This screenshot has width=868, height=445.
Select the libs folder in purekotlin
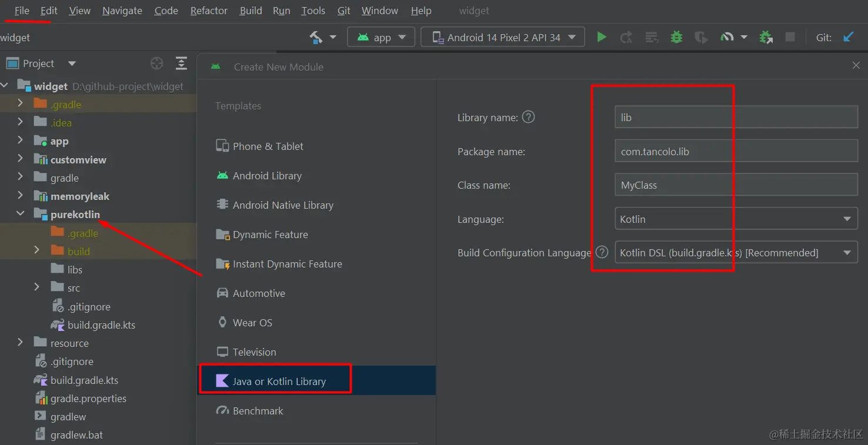tap(75, 269)
